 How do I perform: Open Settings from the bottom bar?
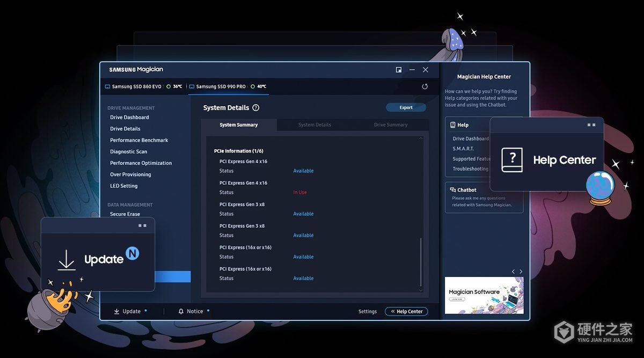pyautogui.click(x=368, y=311)
